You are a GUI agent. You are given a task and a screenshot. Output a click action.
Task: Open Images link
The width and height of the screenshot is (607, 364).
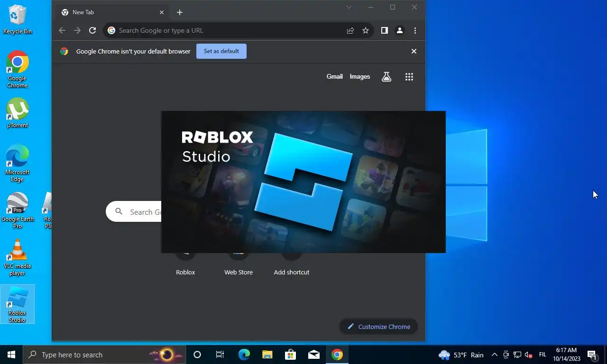360,77
